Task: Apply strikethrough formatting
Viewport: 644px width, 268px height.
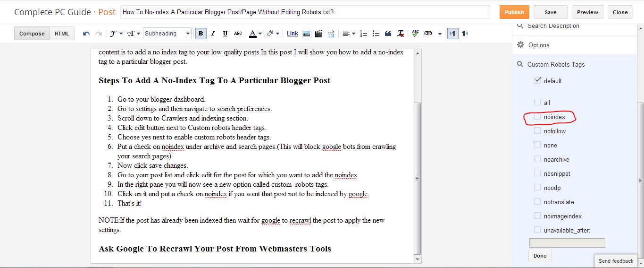Action: (238, 34)
